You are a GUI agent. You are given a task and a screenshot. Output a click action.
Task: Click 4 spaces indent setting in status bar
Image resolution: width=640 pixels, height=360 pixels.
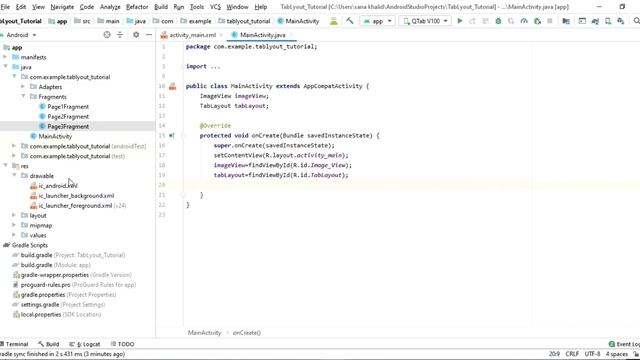(x=616, y=354)
